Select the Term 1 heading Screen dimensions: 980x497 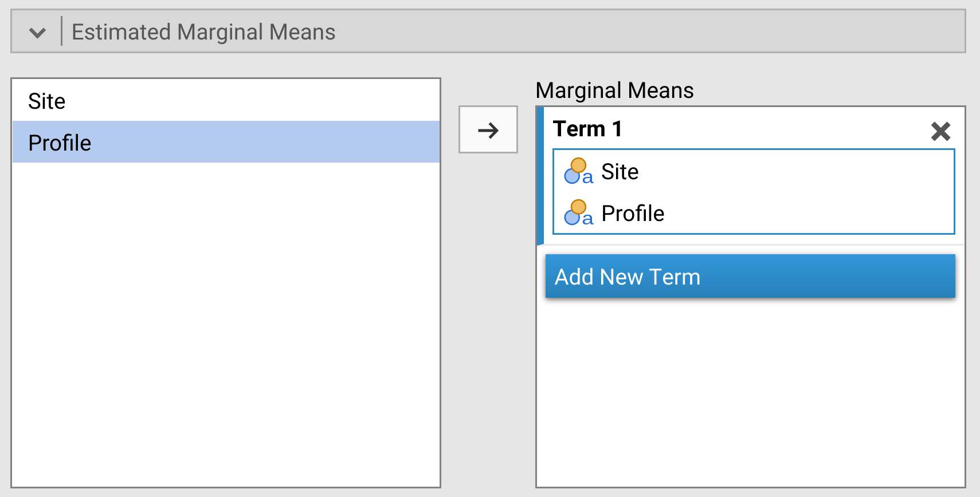tap(587, 129)
